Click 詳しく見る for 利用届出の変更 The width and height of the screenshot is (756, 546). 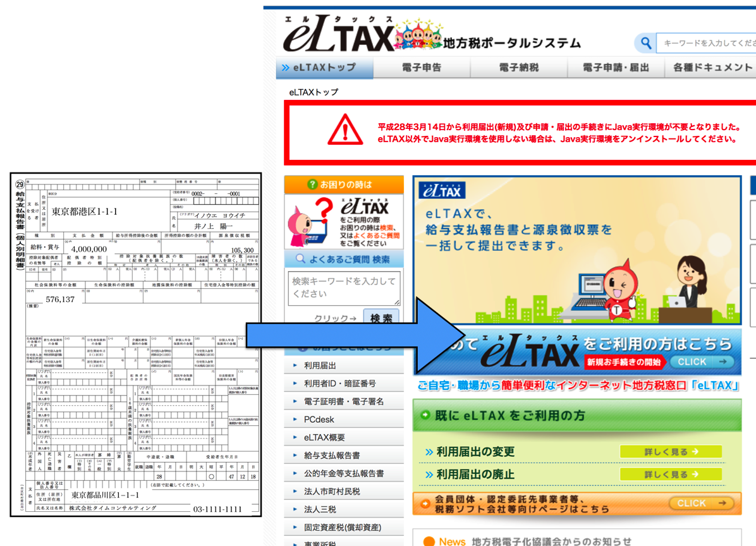click(x=671, y=452)
